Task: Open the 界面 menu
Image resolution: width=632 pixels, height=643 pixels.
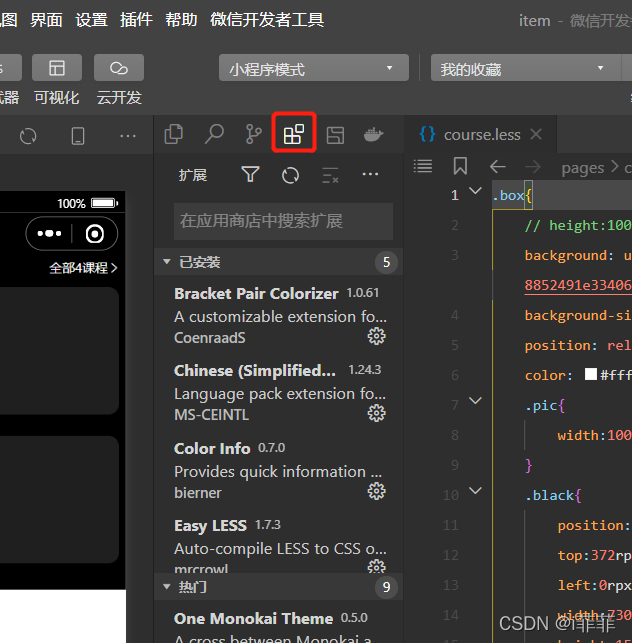Action: [46, 20]
